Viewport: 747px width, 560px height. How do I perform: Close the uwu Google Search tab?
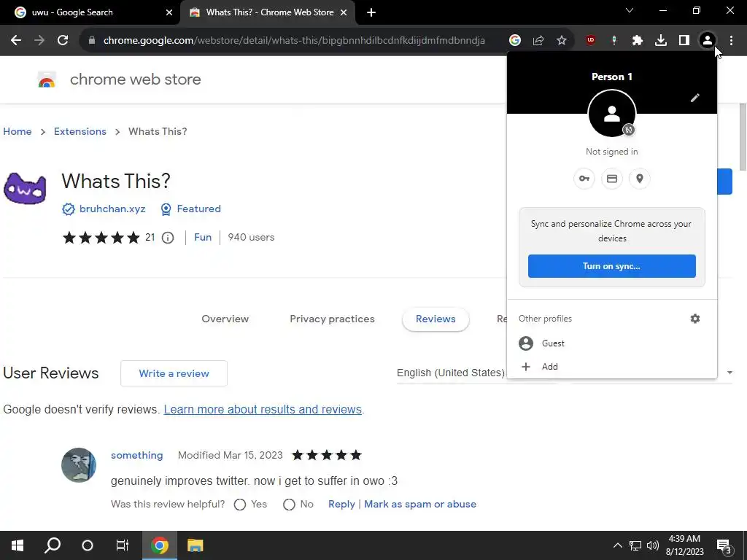pyautogui.click(x=169, y=12)
